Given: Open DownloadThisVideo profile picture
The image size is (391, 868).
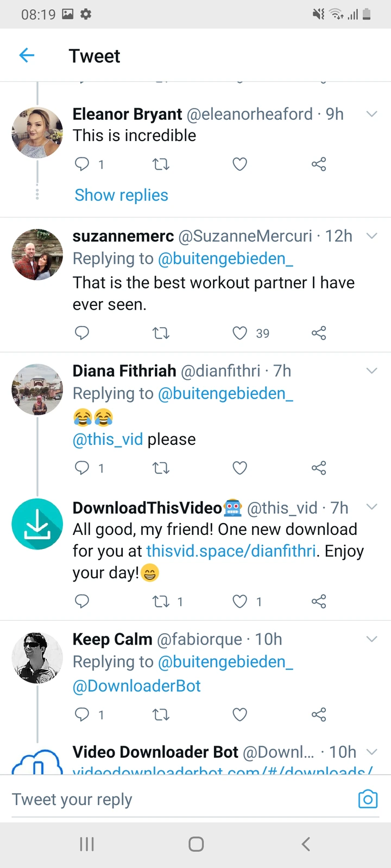Looking at the screenshot, I should (37, 524).
